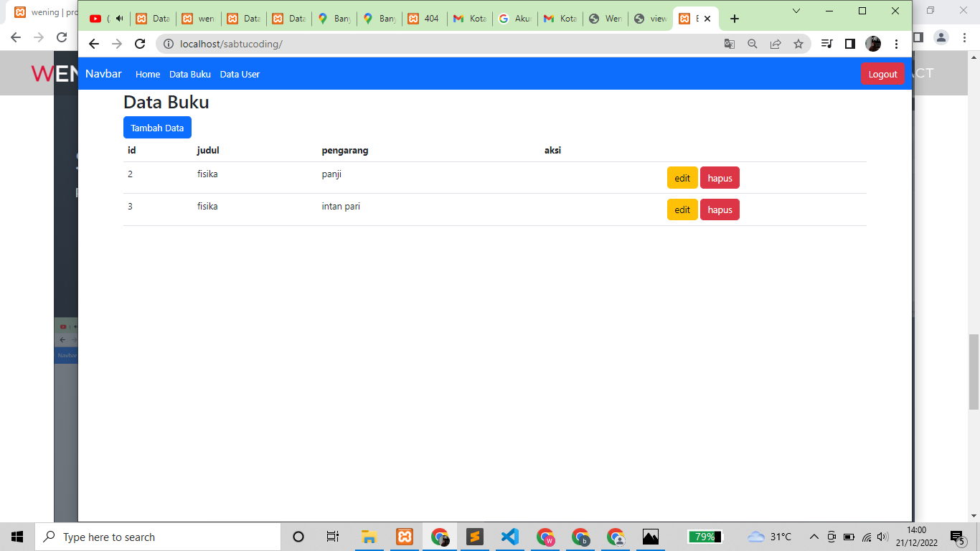
Task: Open Data Buku in the navbar
Action: (189, 75)
